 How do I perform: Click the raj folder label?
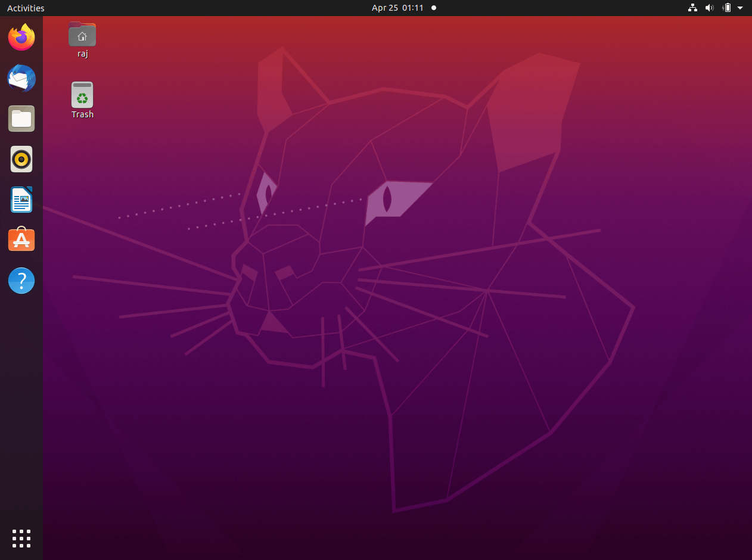83,54
